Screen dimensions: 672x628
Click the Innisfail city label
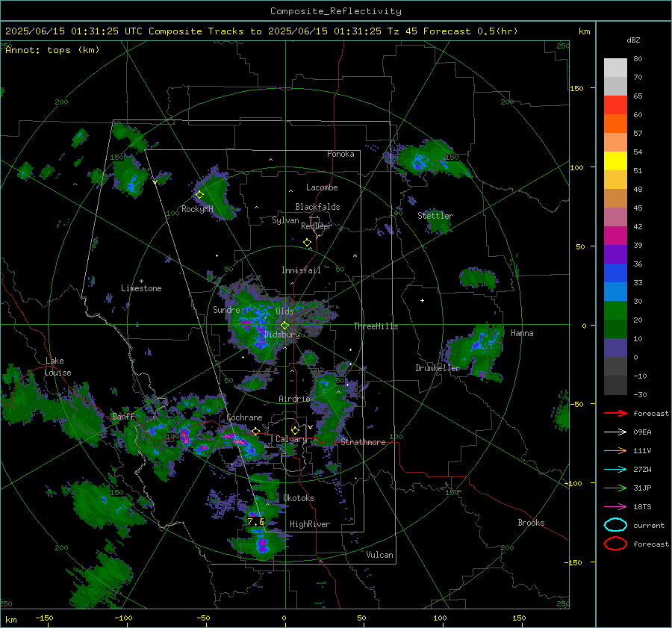[302, 270]
